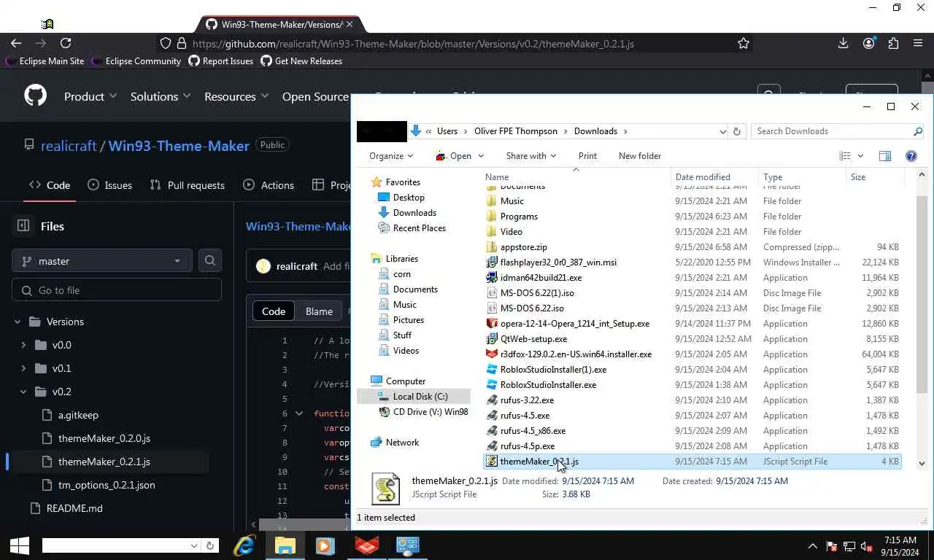Select r3dfox-129.0.2.en-US.win64.installer.exe file

pos(576,354)
